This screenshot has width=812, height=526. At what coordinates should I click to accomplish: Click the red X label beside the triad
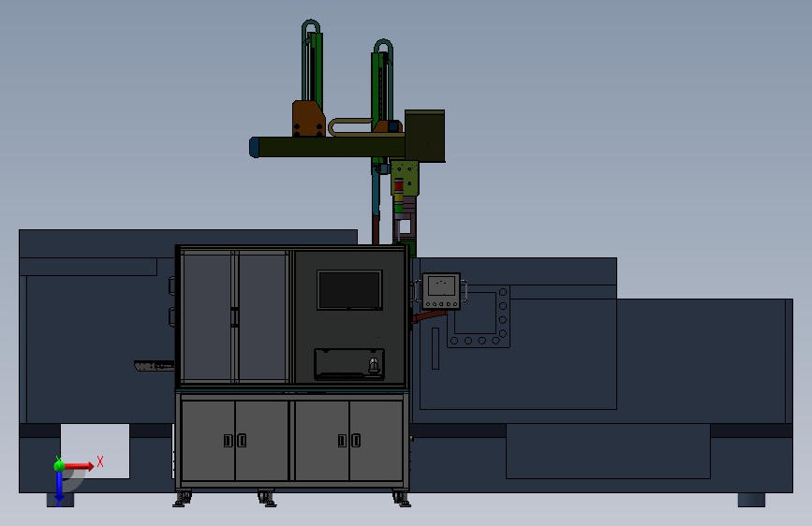(100, 461)
